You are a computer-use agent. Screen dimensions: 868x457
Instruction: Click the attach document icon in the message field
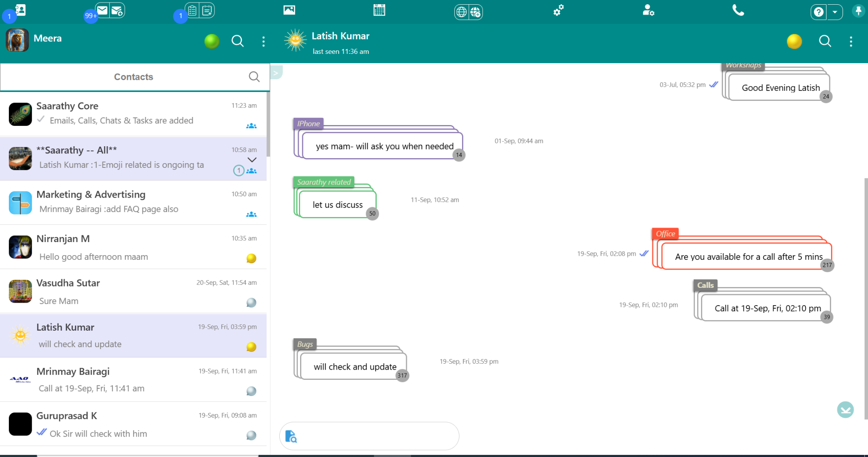click(292, 436)
